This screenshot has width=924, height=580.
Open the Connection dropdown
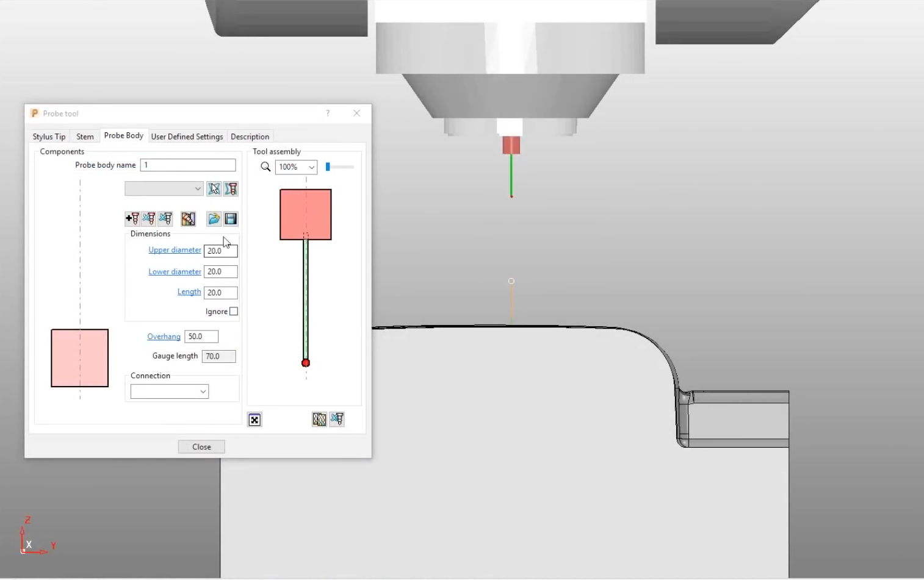pos(170,392)
